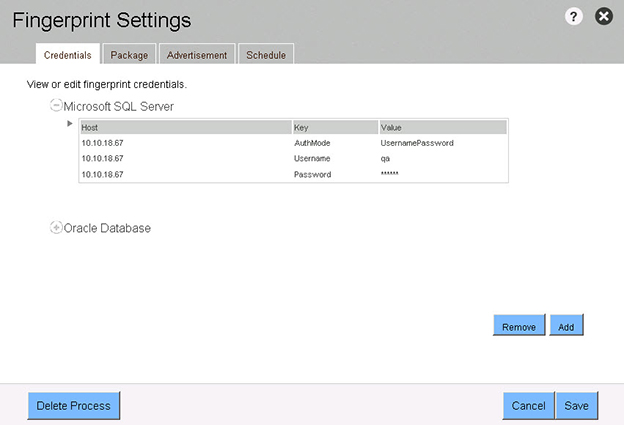Image resolution: width=624 pixels, height=425 pixels.
Task: Open the help question mark icon
Action: click(574, 17)
